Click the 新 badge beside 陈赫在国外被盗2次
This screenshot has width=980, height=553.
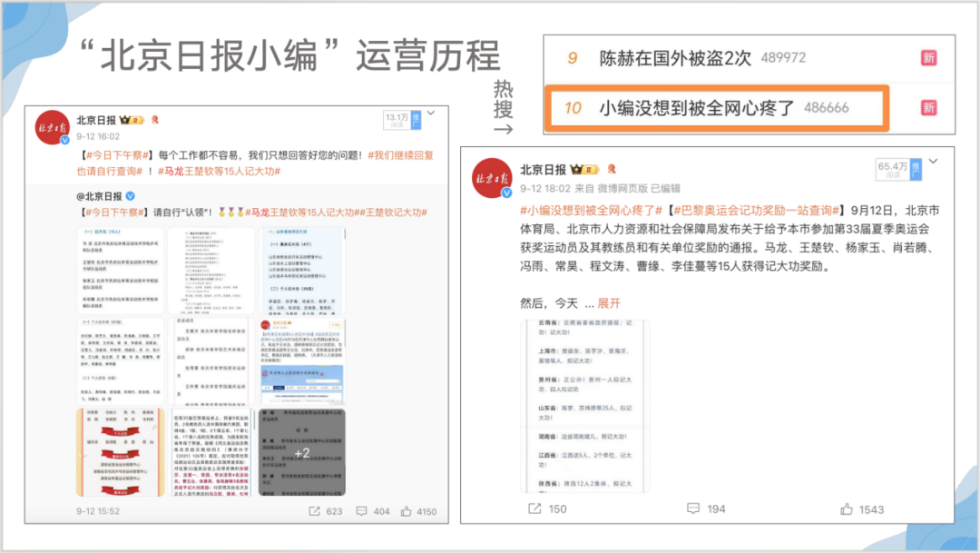[x=929, y=58]
